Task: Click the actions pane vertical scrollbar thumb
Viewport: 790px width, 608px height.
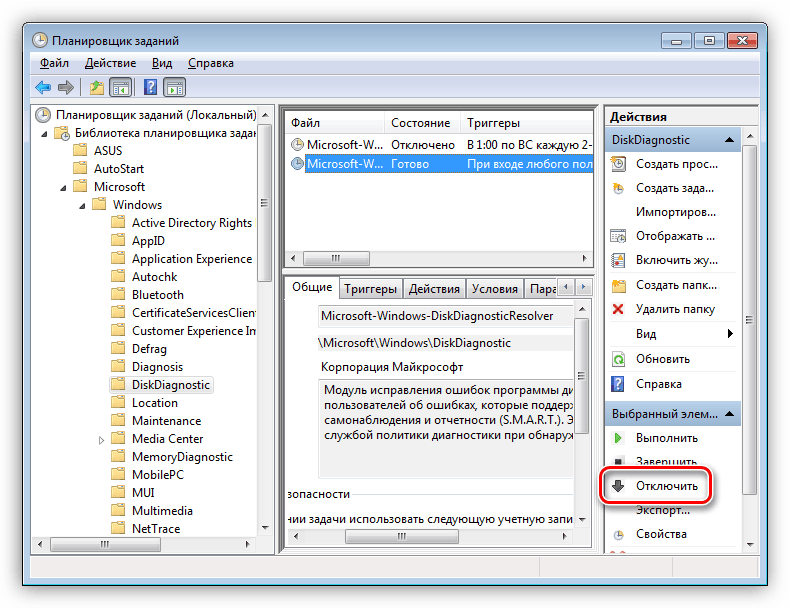Action: pos(749,320)
